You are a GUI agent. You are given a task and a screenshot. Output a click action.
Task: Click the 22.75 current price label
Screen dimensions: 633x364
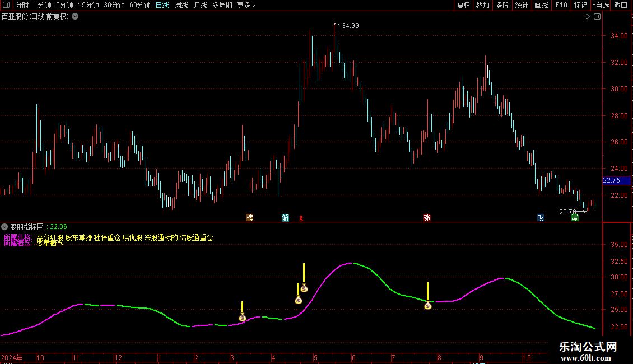tap(611, 180)
